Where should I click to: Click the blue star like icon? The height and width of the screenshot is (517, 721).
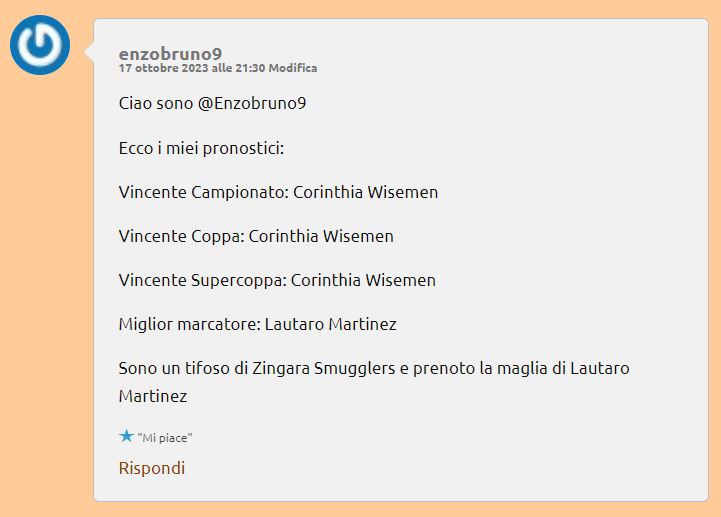coord(126,436)
